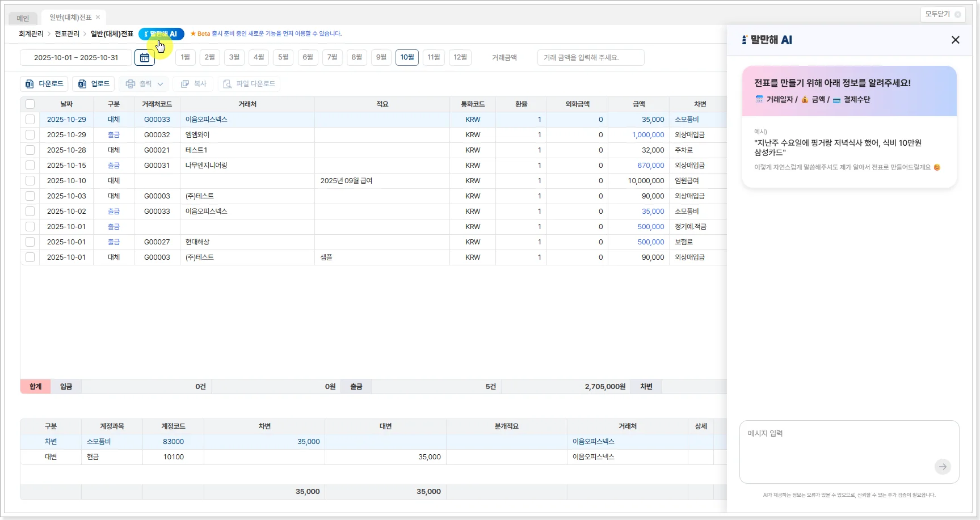
Task: Focus the 거래 금액 input field
Action: click(x=590, y=58)
